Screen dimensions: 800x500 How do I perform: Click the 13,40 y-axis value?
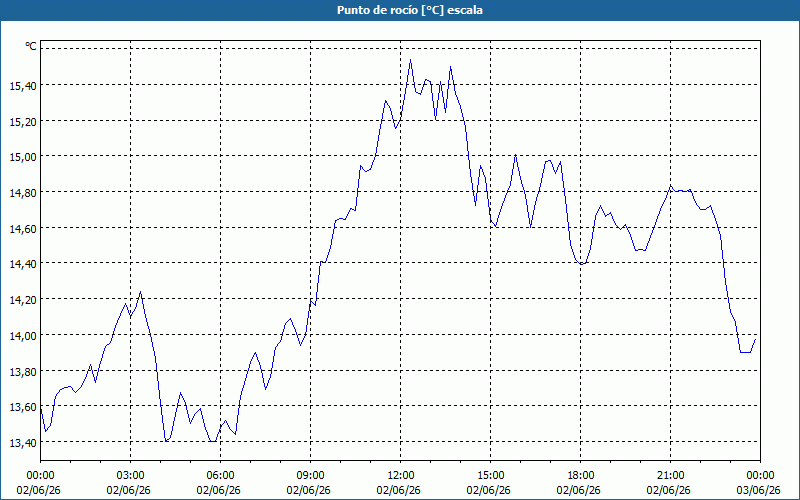23,443
